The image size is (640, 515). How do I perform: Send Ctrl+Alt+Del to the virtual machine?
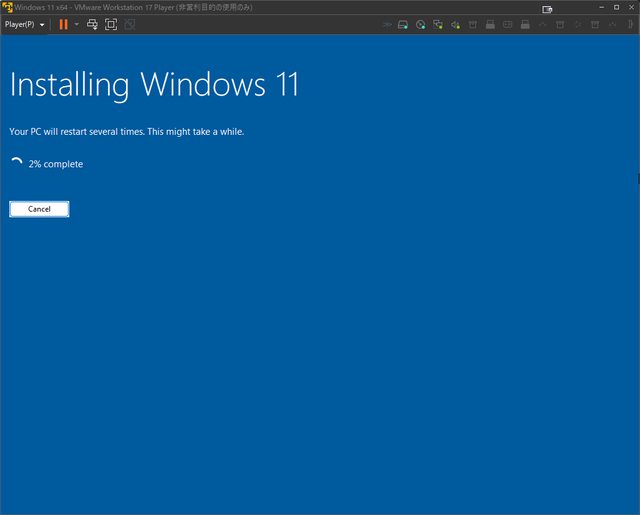tap(92, 24)
